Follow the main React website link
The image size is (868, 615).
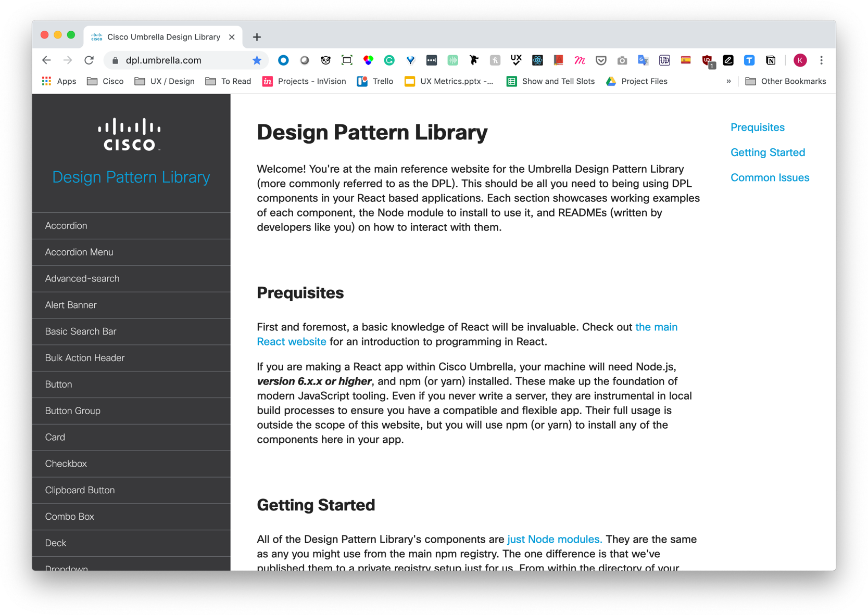click(656, 327)
